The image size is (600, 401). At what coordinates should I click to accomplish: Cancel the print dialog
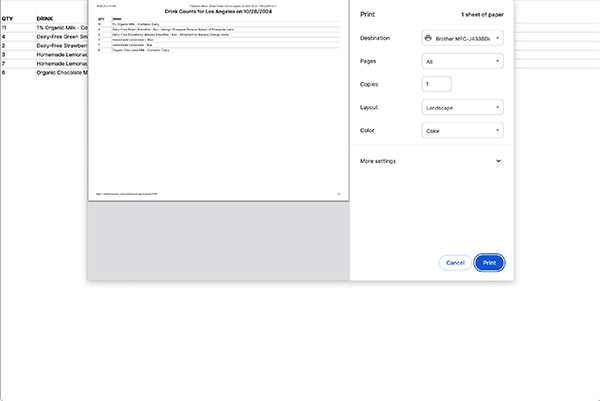(455, 263)
